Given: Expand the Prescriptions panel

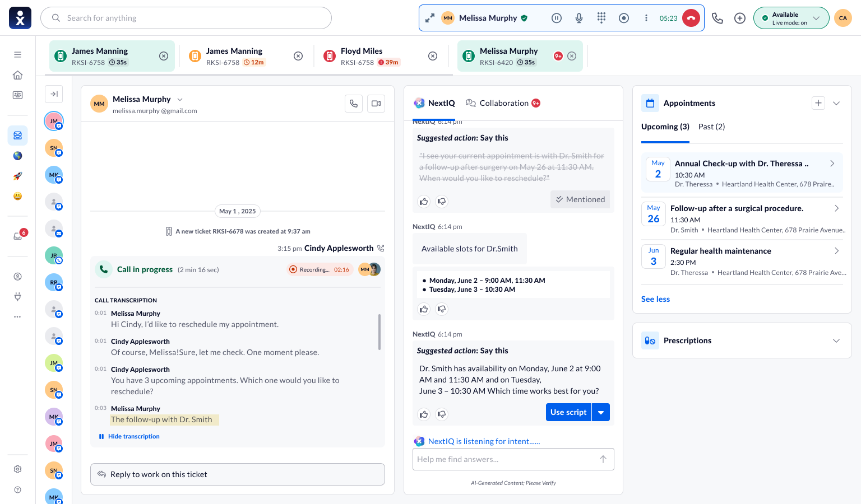Looking at the screenshot, I should tap(836, 340).
